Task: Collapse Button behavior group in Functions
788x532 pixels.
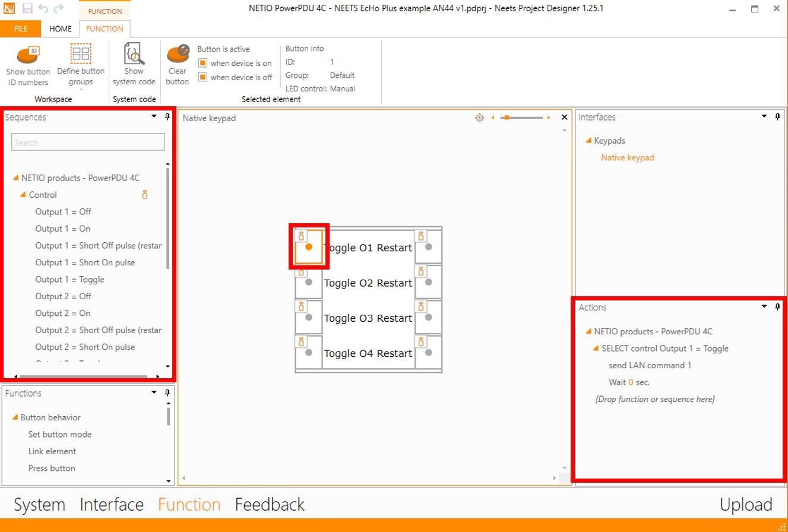Action: [15, 417]
